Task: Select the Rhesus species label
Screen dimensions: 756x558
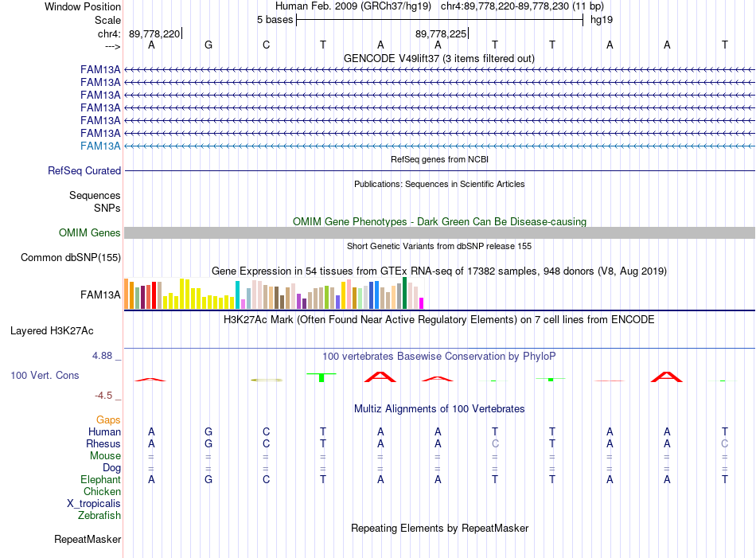Action: point(103,443)
